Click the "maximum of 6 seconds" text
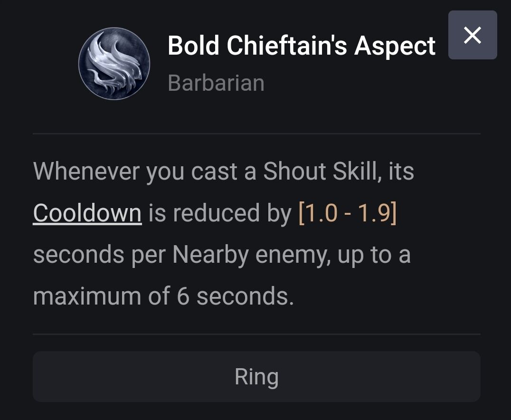The image size is (511, 420). tap(163, 296)
